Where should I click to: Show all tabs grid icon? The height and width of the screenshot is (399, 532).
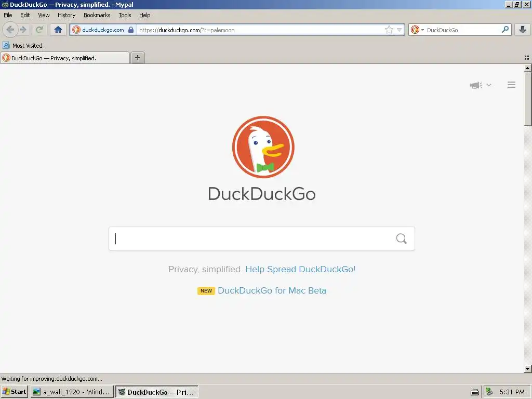tap(527, 58)
